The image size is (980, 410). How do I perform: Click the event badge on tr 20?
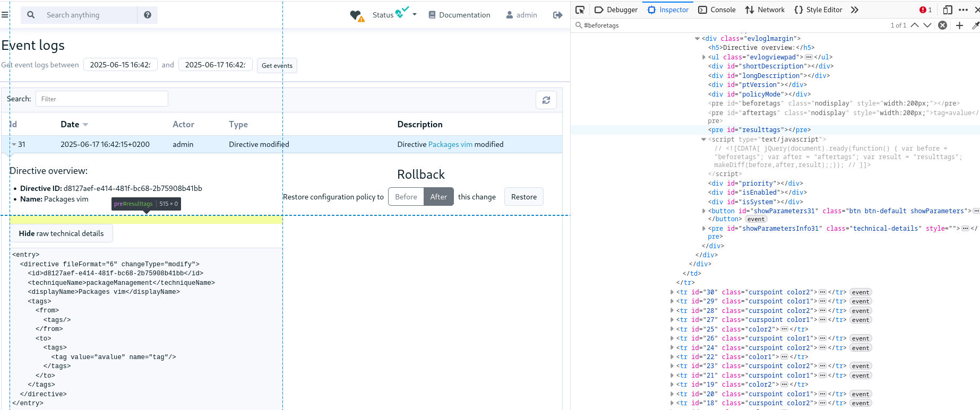861,394
